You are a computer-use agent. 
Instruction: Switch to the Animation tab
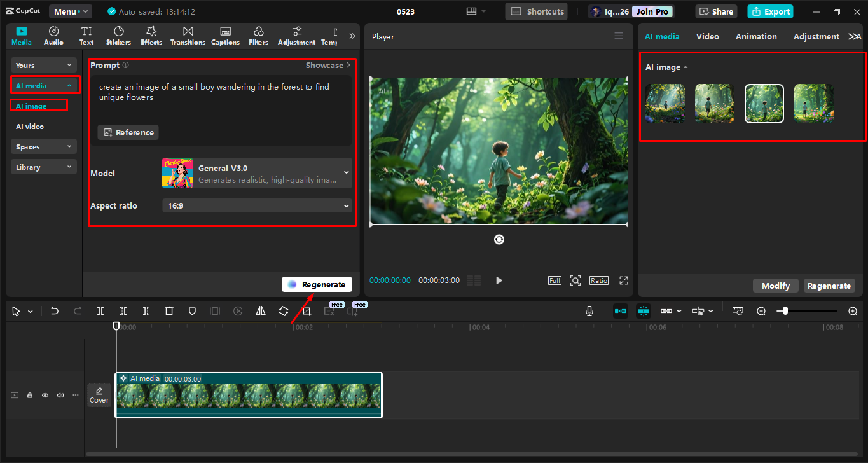point(756,36)
